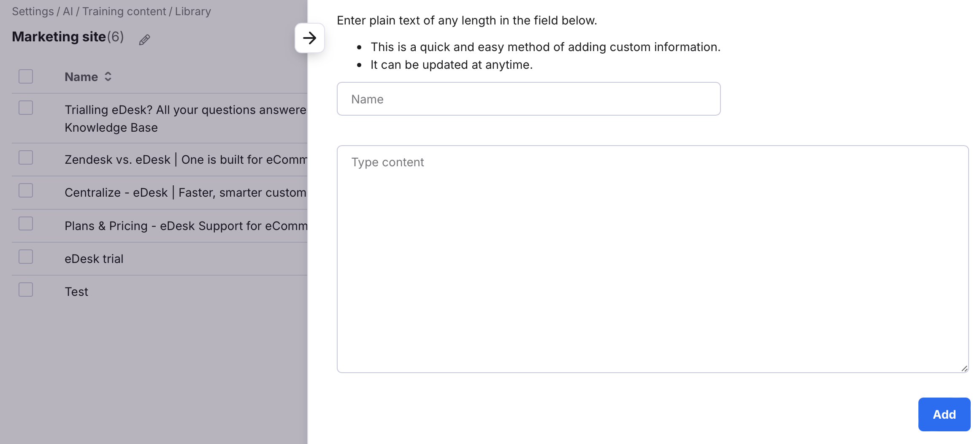
Task: Open the Plans & Pricing - eDesk entry
Action: 186,226
